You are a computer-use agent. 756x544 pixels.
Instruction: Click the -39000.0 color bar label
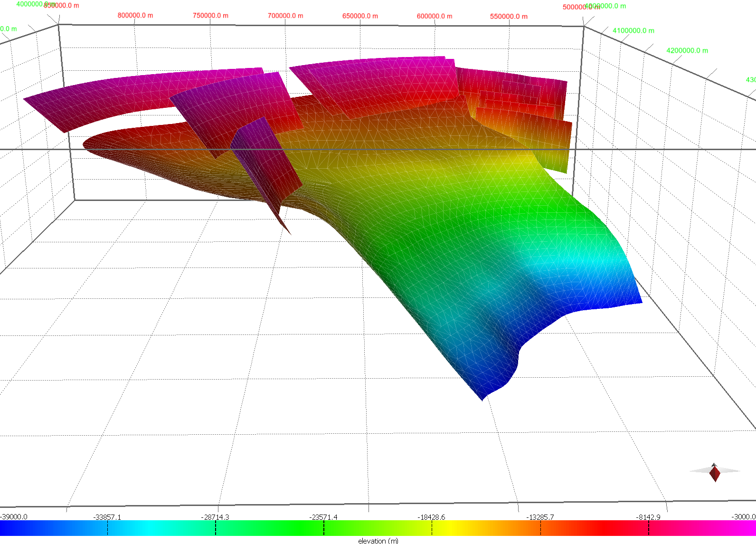tap(14, 516)
